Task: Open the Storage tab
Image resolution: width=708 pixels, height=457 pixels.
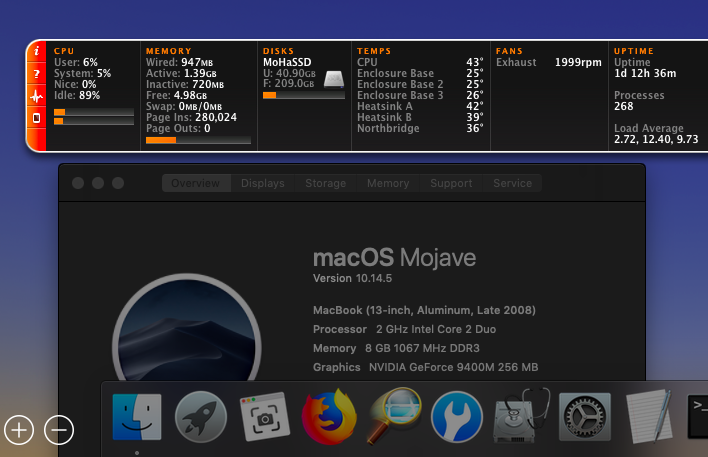Action: pyautogui.click(x=326, y=183)
